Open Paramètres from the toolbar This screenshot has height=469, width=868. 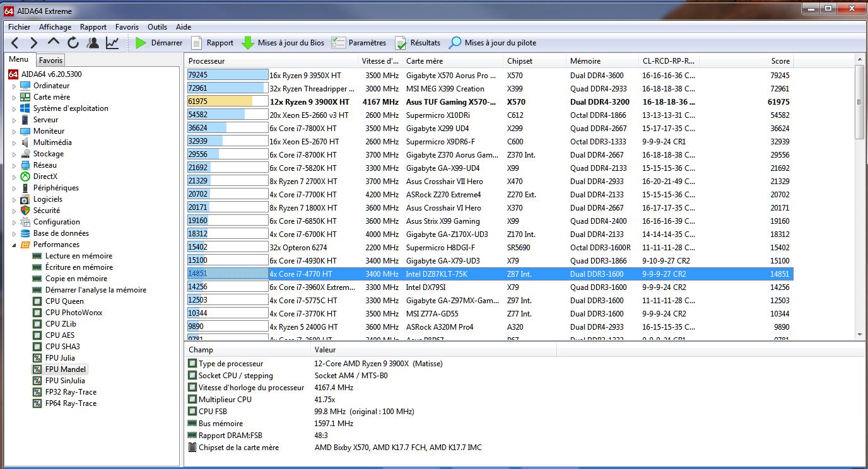coord(359,43)
